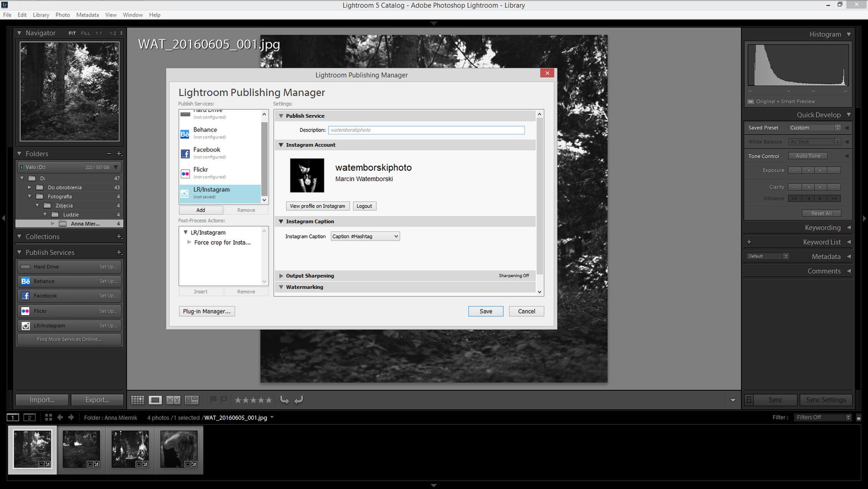Screen dimensions: 868x489
Task: Remove a folder with the Folders minus icon
Action: tap(108, 154)
